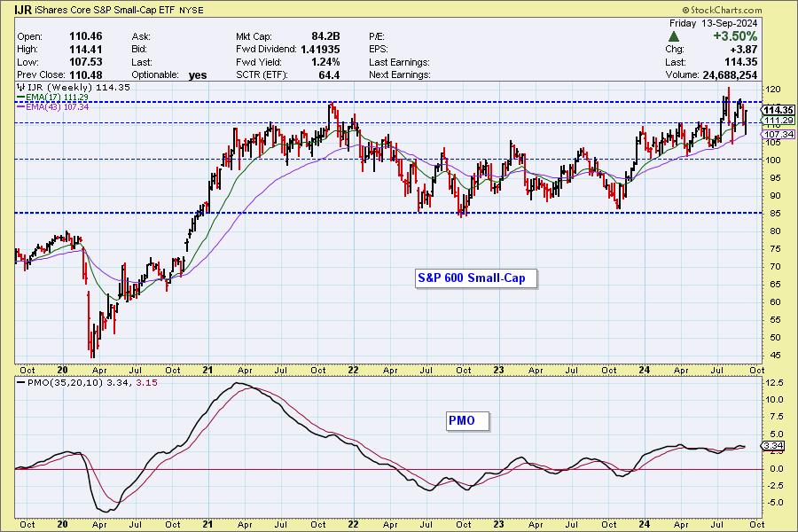This screenshot has width=798, height=532.
Task: Click the Last Earnings: label
Action: pyautogui.click(x=400, y=62)
